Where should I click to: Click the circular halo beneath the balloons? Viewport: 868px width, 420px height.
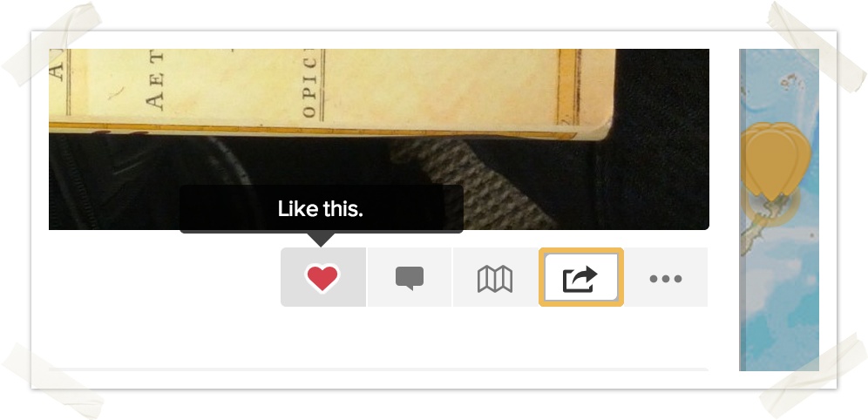click(770, 204)
